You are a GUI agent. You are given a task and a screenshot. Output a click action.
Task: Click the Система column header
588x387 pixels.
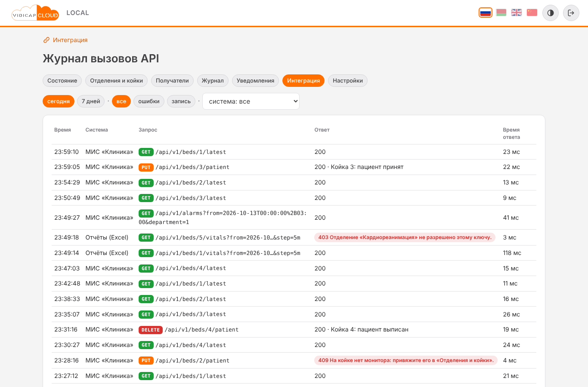coord(96,130)
